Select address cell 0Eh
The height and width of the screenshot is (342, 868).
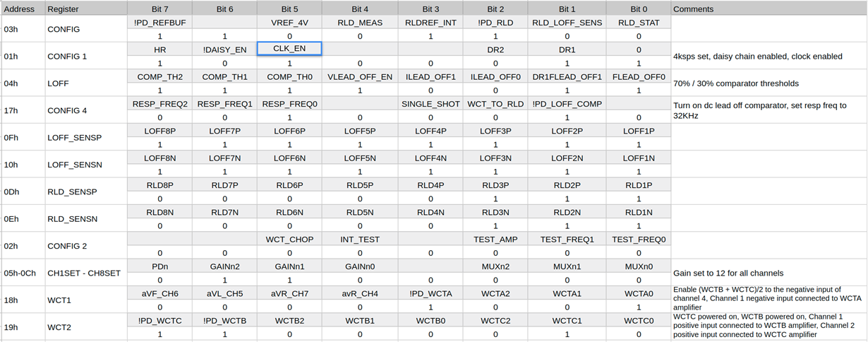pos(23,218)
